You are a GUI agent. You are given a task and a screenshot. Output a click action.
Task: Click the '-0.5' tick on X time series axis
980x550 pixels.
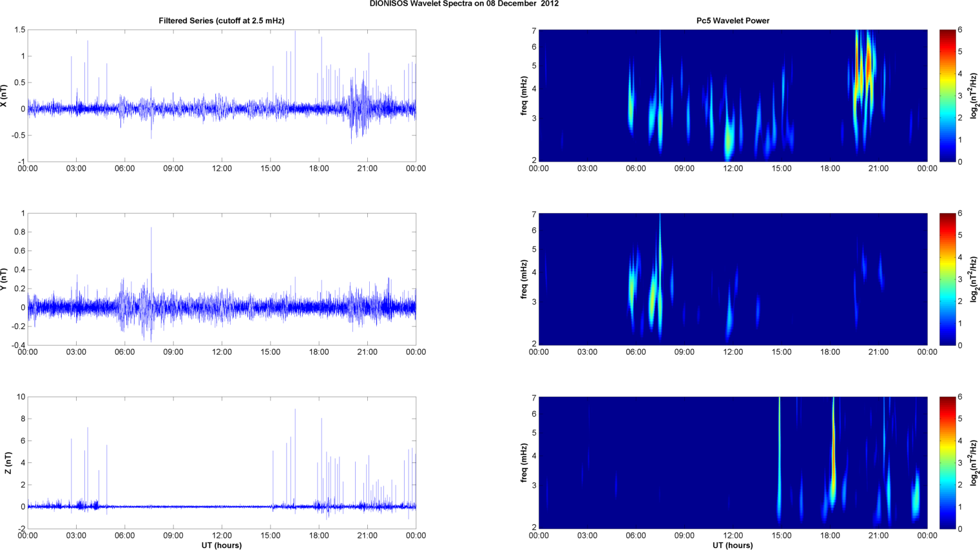(18, 135)
